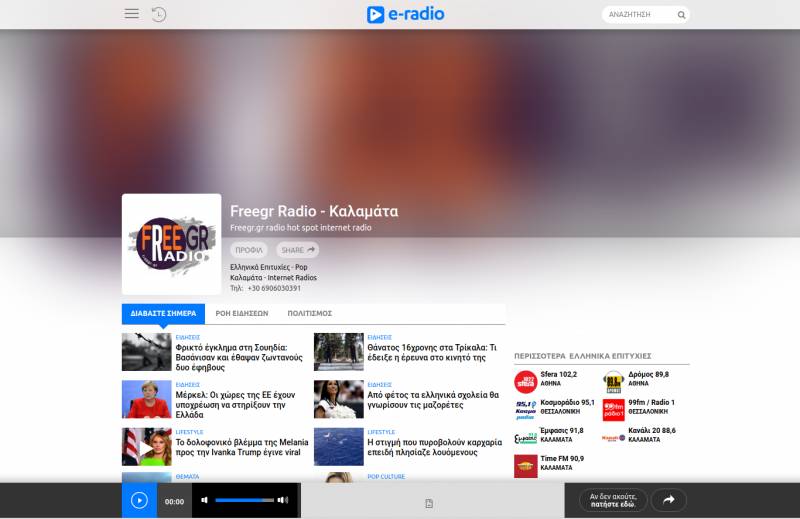Read Melania and Ivanka Trump article
This screenshot has height=519, width=800.
click(242, 448)
